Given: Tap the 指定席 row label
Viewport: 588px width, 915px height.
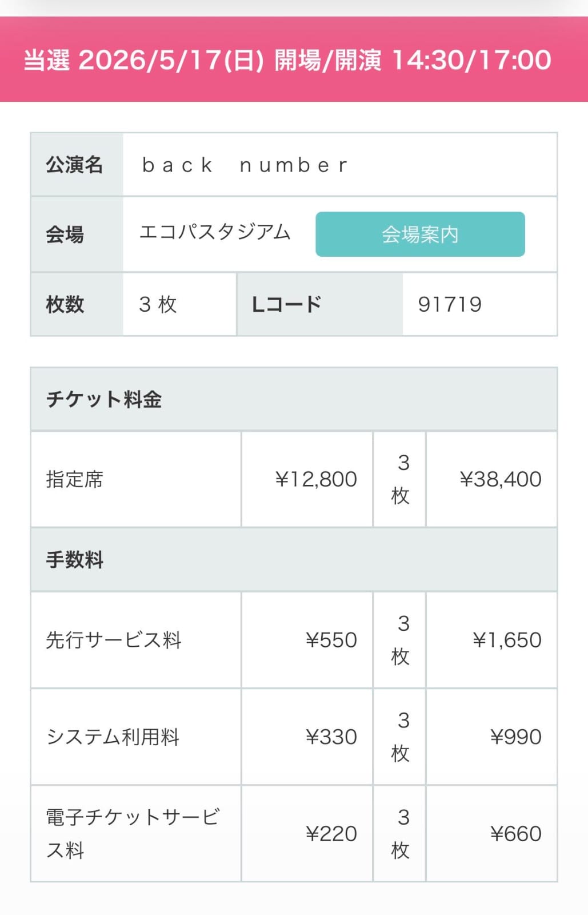Looking at the screenshot, I should coord(74,479).
